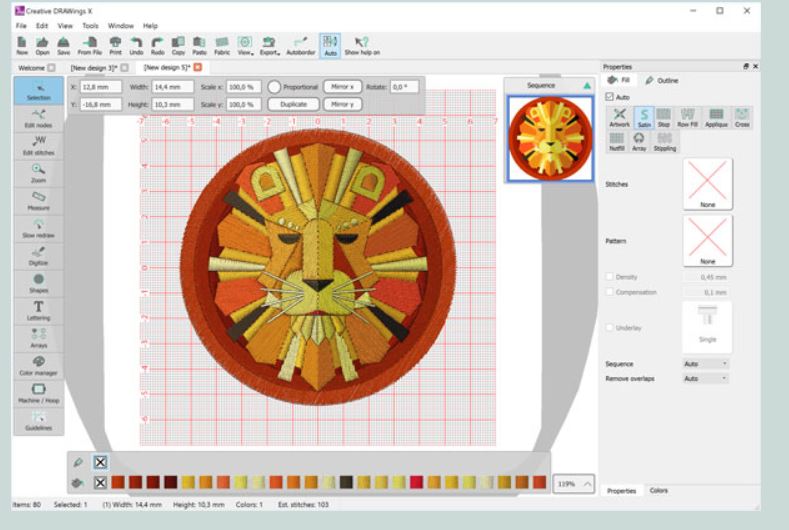789x530 pixels.
Task: Click the Machine / Hoop tool
Action: coord(39,391)
